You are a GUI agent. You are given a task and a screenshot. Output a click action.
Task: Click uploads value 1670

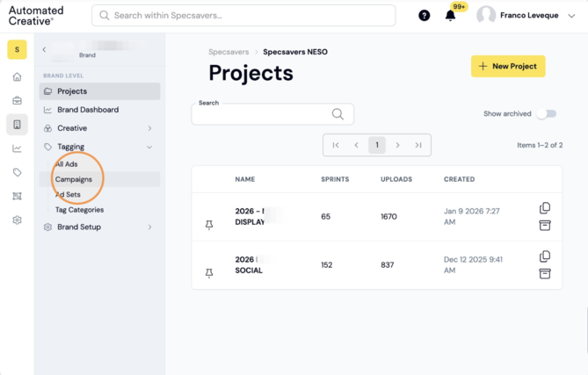pyautogui.click(x=388, y=217)
